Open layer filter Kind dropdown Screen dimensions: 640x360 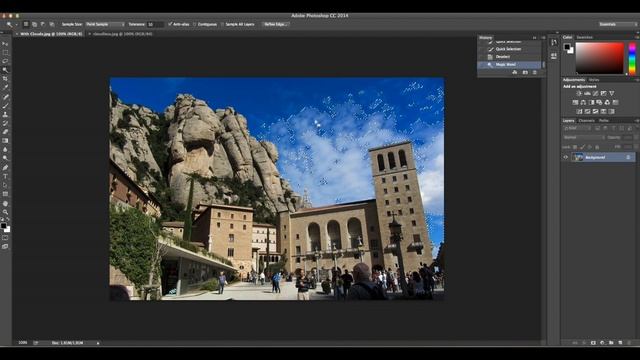[578, 128]
